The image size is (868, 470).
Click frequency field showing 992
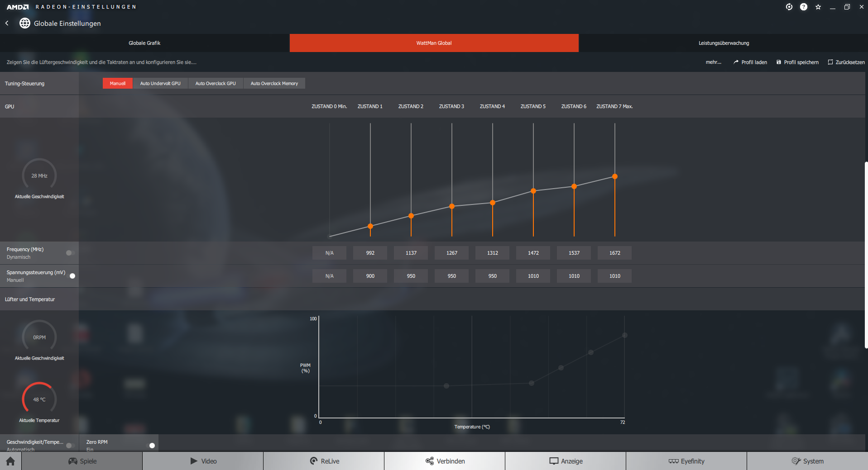tap(370, 253)
